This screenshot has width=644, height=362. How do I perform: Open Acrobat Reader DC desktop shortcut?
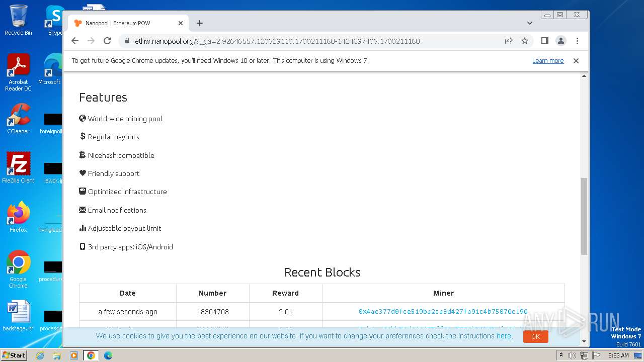pos(18,72)
